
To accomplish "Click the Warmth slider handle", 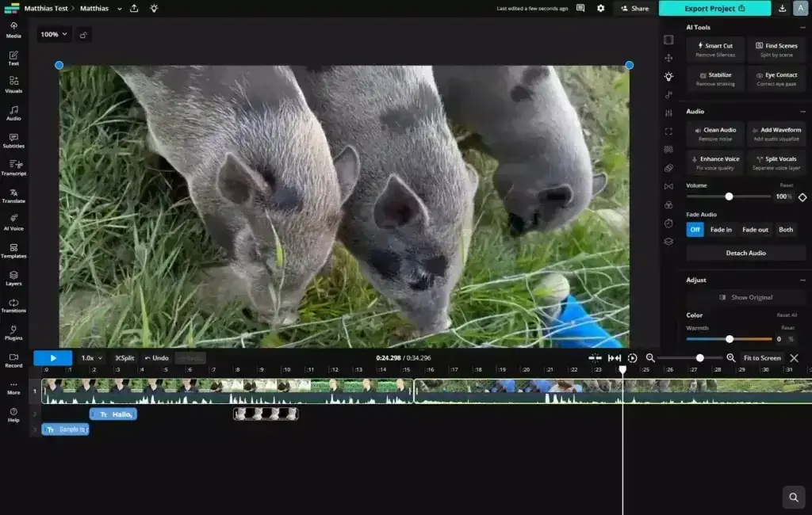I will point(730,339).
